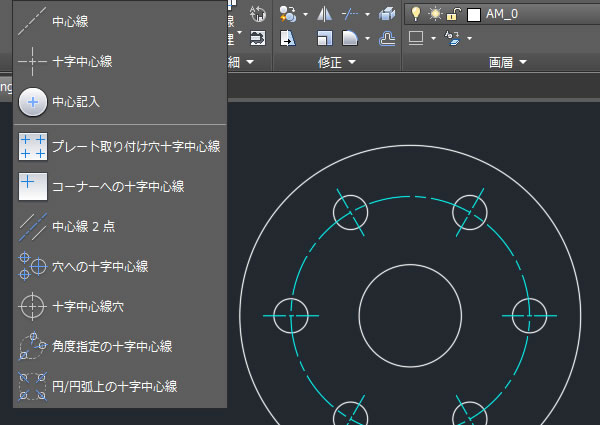Open dropdown beside layer rectangle icon
The height and width of the screenshot is (425, 600).
434,38
